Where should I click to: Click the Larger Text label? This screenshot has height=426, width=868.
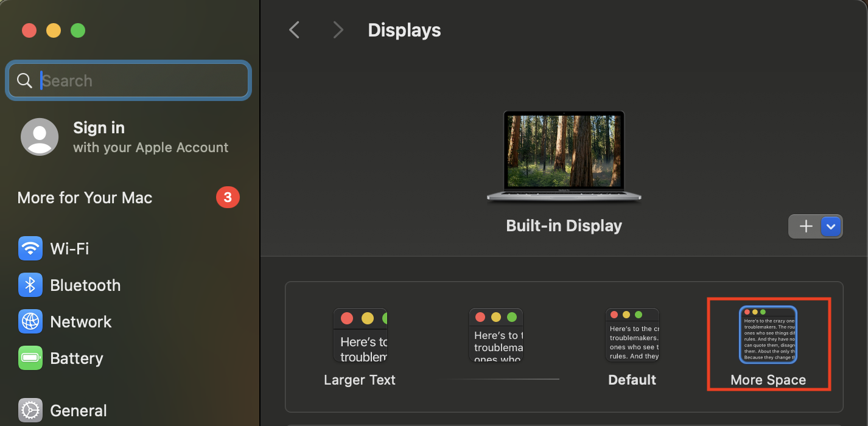pyautogui.click(x=360, y=380)
